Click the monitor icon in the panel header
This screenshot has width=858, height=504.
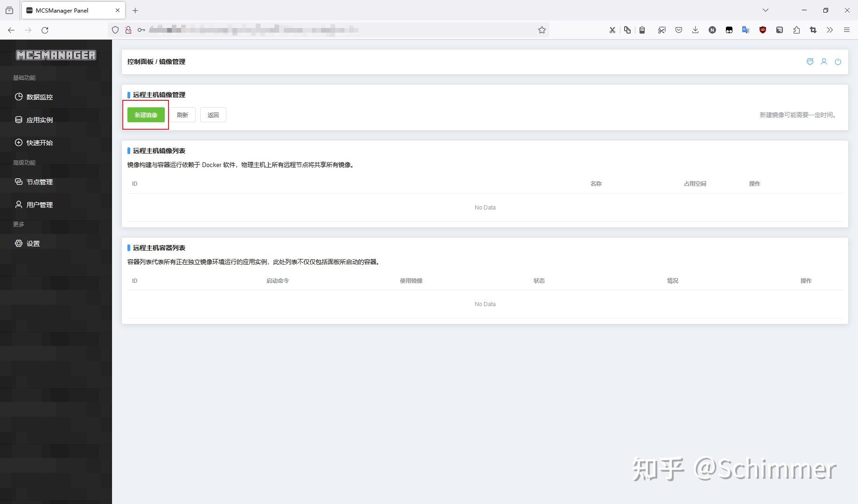coord(809,62)
